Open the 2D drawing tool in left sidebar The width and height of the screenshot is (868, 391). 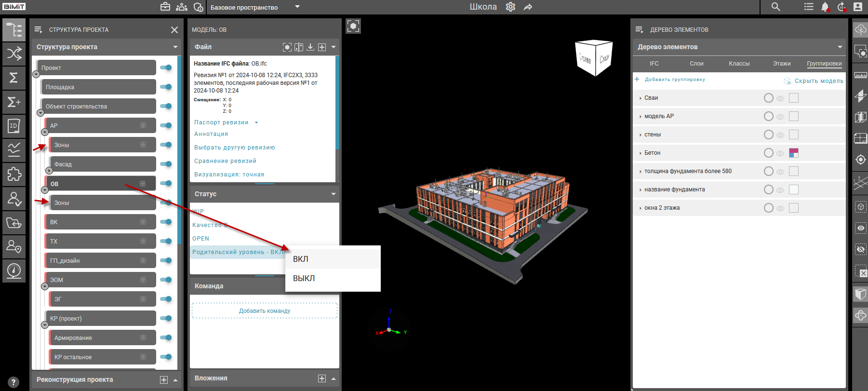(x=13, y=126)
